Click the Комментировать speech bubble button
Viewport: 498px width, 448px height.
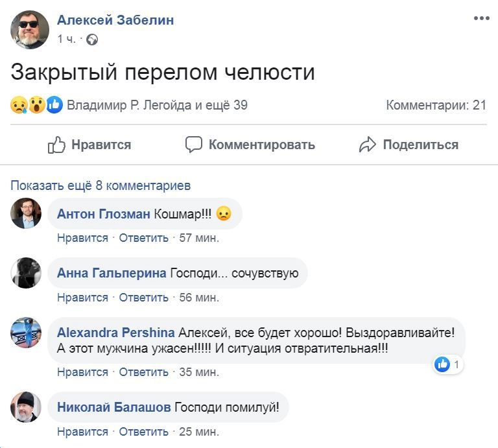(x=250, y=145)
